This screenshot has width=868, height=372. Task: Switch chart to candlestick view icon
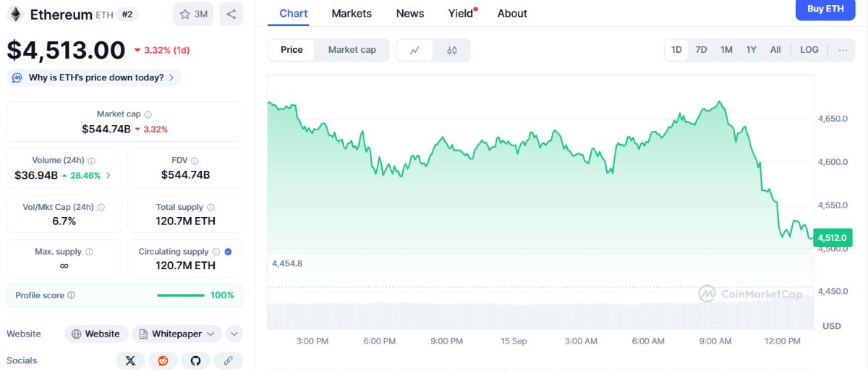[x=452, y=50]
